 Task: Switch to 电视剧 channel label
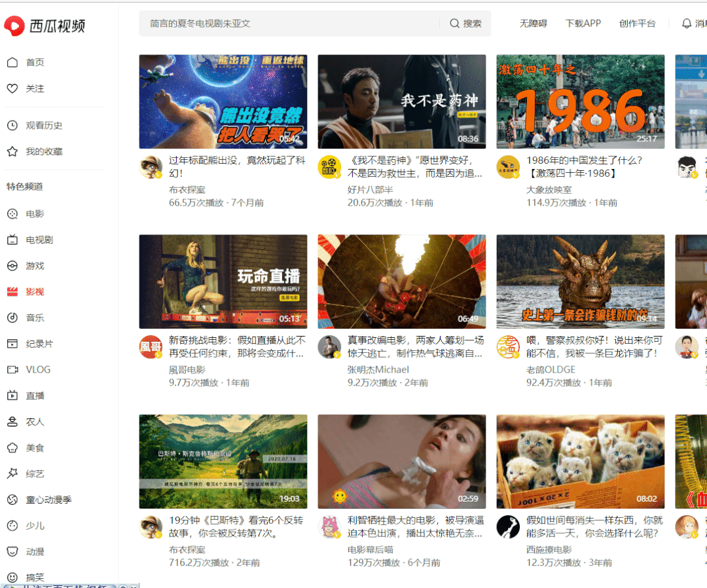[39, 240]
